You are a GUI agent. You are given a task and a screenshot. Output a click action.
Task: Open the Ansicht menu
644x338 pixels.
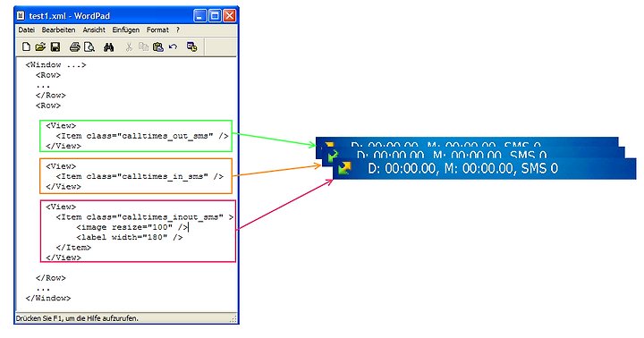94,30
